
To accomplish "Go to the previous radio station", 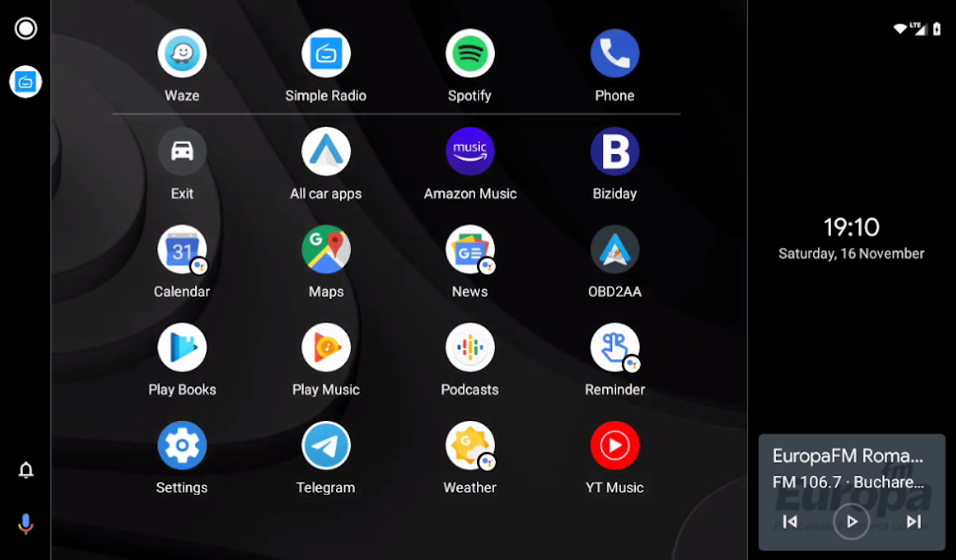I will (x=789, y=521).
